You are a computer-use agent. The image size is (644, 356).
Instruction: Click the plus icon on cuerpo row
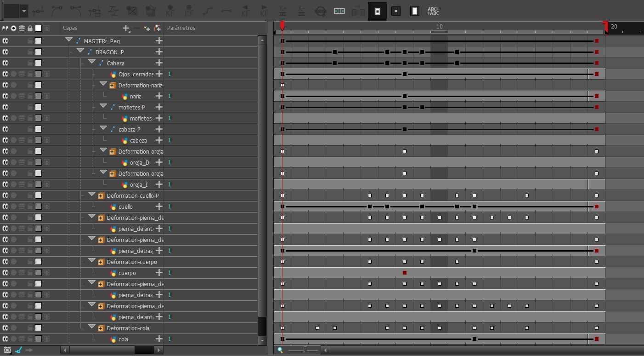point(159,273)
